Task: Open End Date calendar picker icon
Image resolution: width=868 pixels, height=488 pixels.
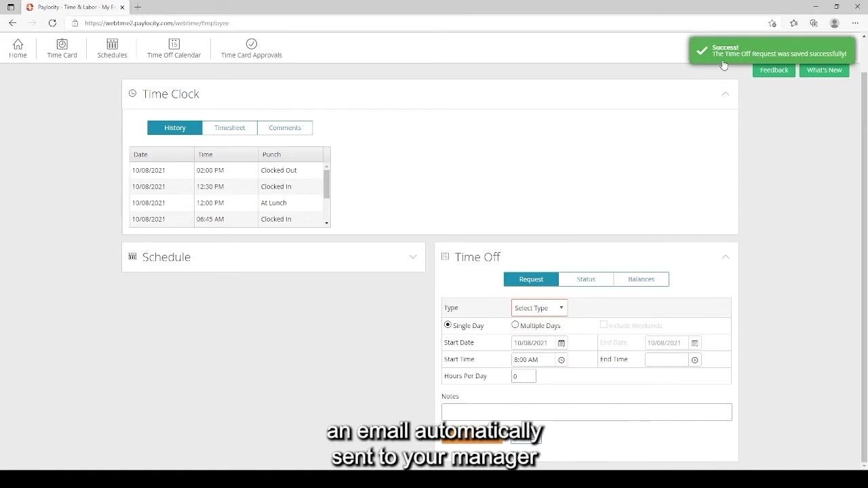Action: (694, 343)
